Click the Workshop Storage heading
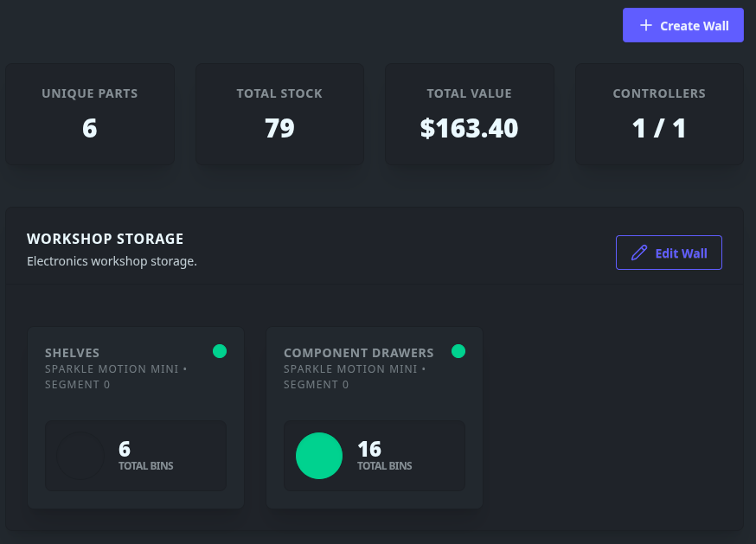This screenshot has width=756, height=544. [105, 239]
